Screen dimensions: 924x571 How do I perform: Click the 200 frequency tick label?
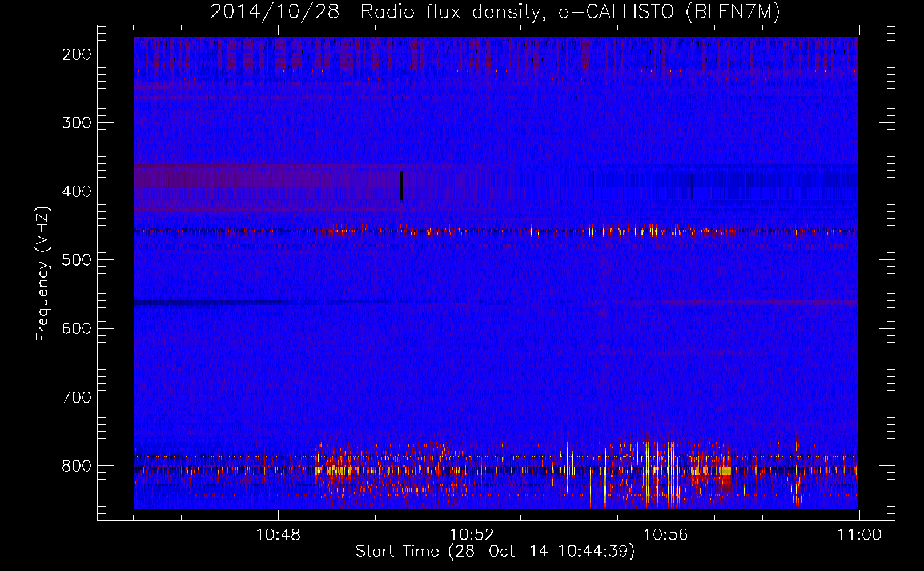(x=76, y=54)
